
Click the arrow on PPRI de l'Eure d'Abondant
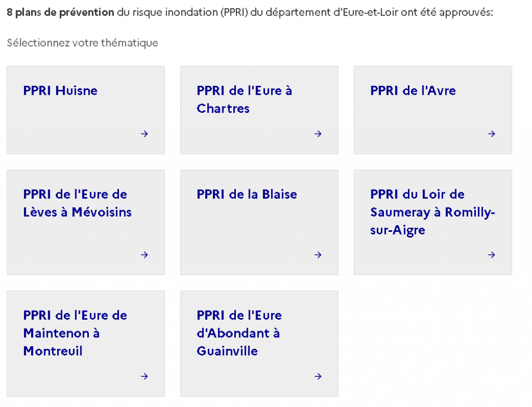tap(318, 376)
